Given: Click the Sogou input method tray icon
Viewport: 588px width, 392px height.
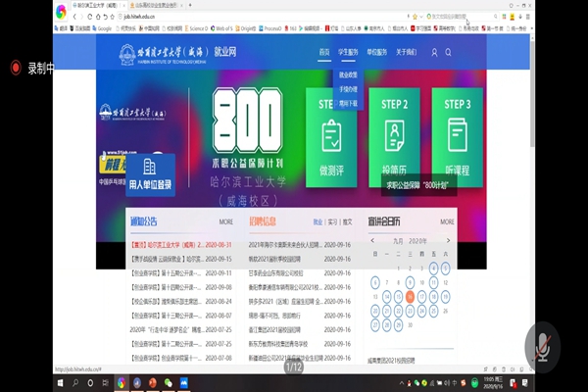Looking at the screenshot, I should point(464,383).
